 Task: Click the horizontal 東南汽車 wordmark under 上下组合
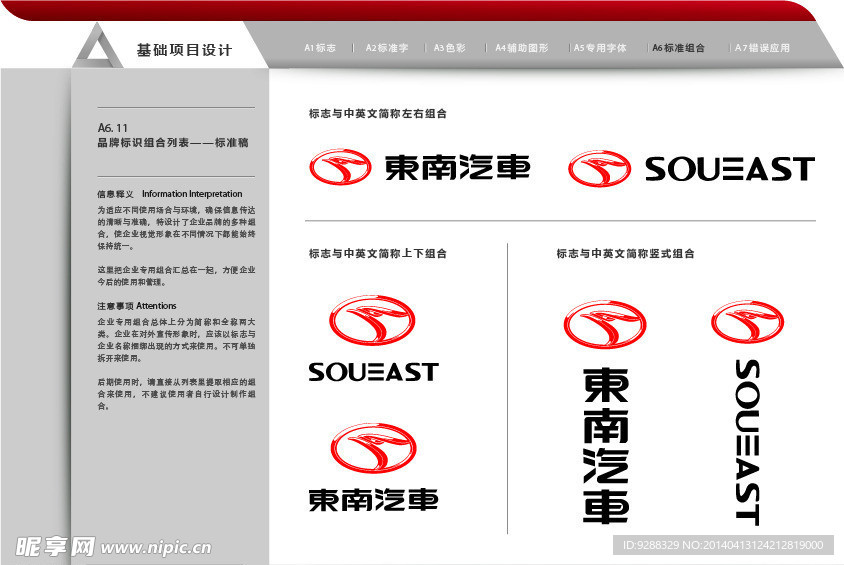click(x=374, y=499)
